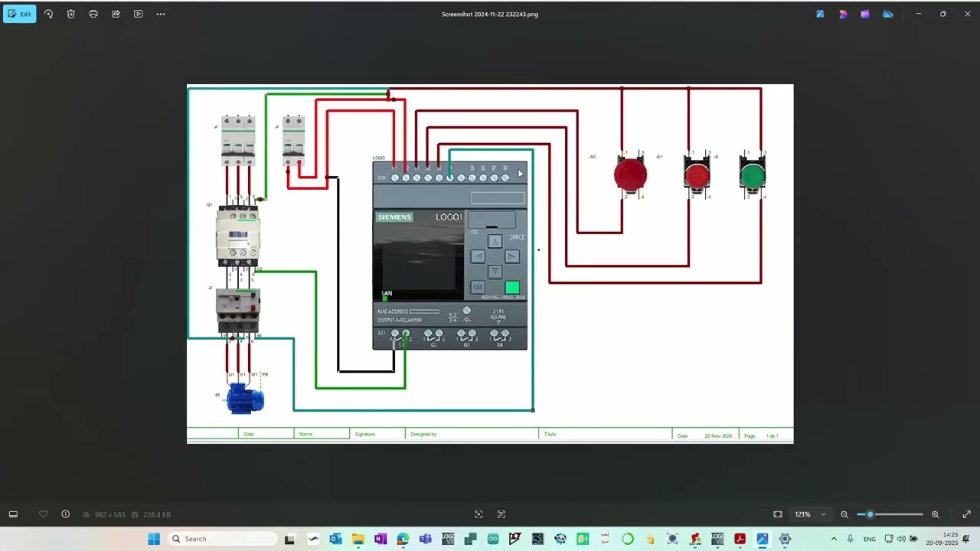980x551 pixels.
Task: Show file info with the info icon
Action: [x=65, y=514]
